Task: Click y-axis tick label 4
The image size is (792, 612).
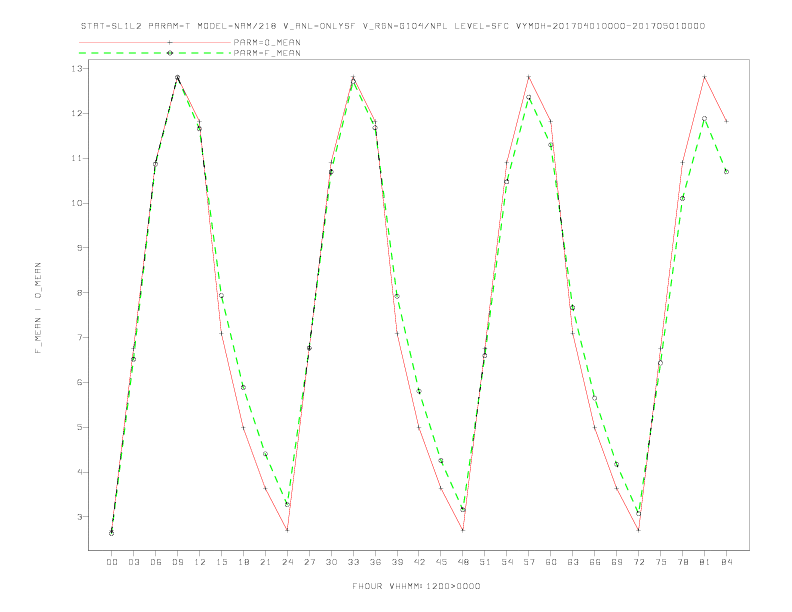Action: coord(79,472)
